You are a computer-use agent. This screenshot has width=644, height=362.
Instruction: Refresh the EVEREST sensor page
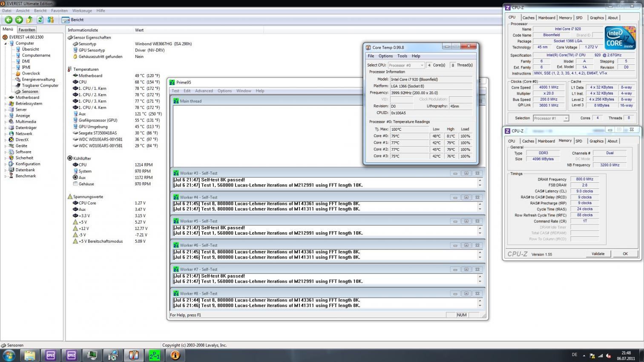click(x=40, y=20)
